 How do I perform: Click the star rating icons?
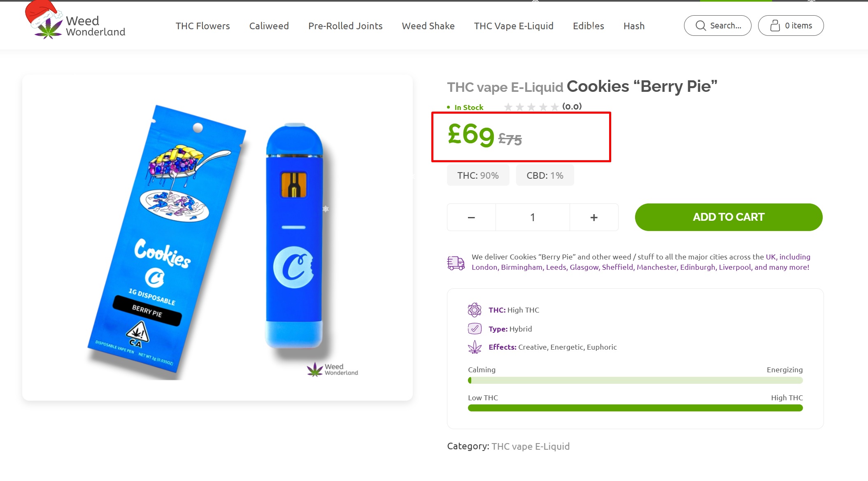(x=531, y=107)
